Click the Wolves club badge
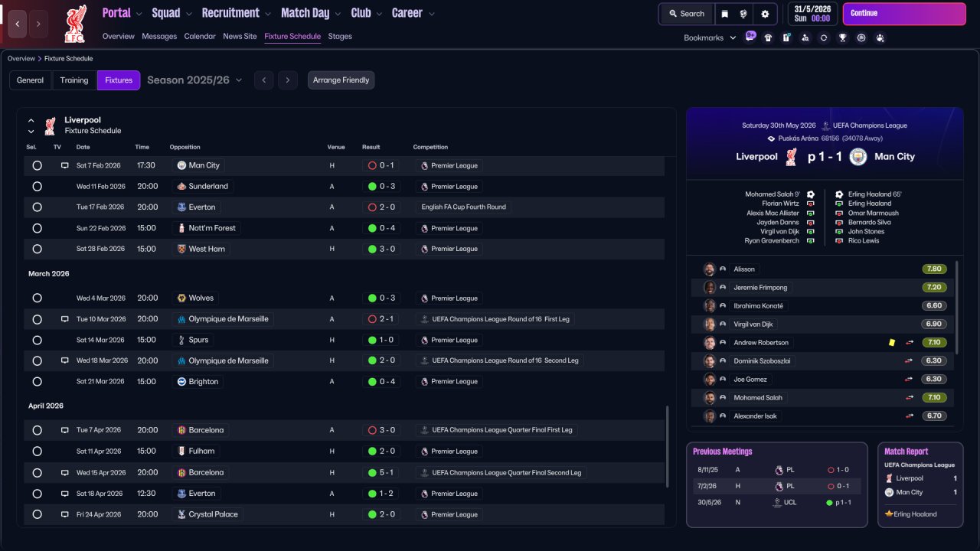 point(181,298)
